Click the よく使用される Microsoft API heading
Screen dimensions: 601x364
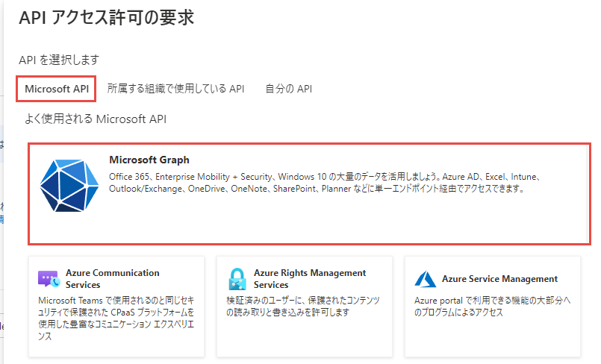pos(96,119)
